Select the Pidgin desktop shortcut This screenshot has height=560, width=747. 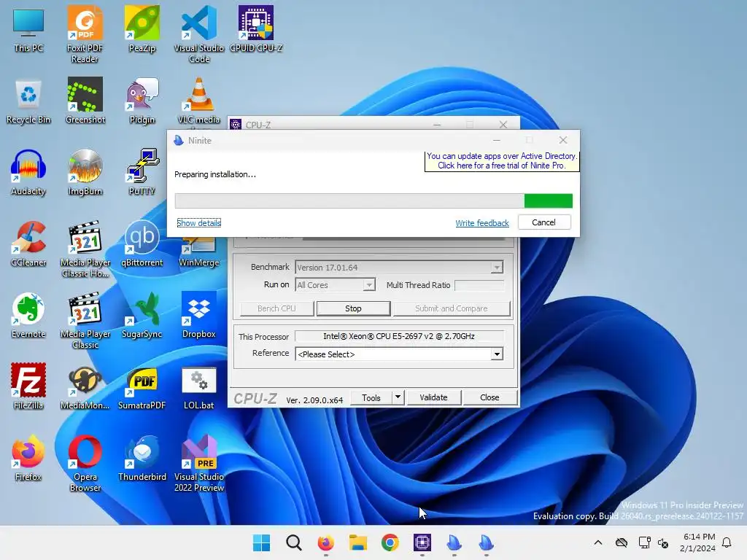[x=142, y=101]
